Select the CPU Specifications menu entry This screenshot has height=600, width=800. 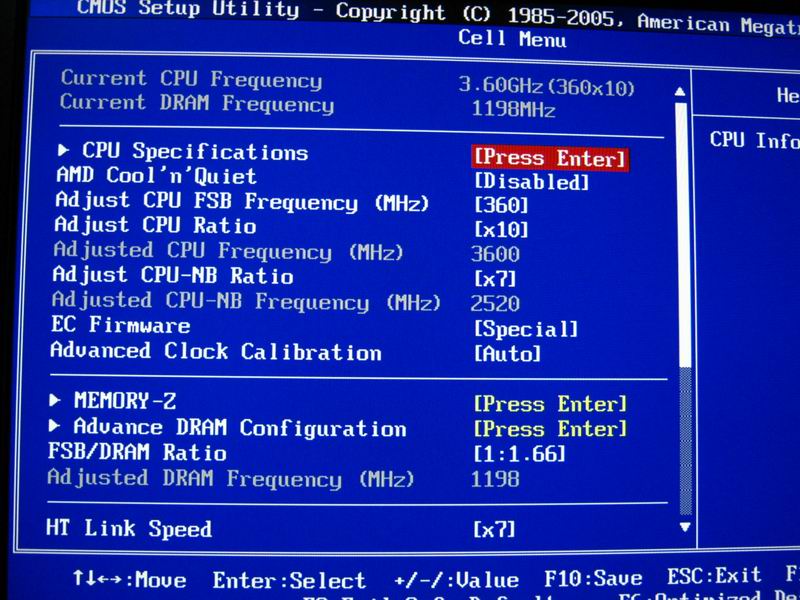[195, 152]
